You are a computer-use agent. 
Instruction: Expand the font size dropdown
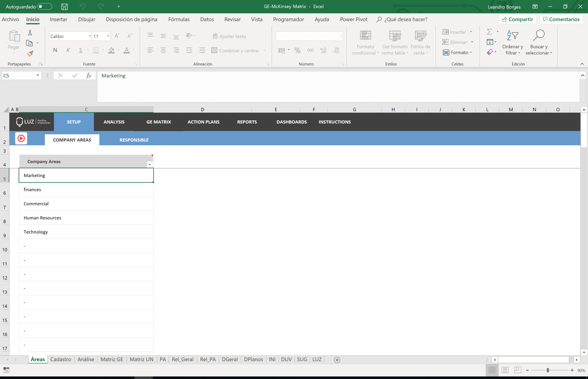pos(108,36)
